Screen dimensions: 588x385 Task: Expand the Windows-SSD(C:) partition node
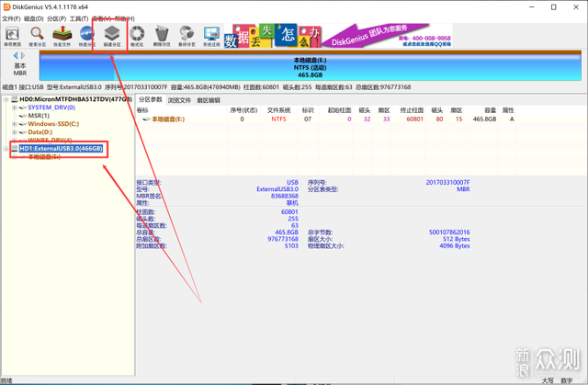[x=15, y=124]
